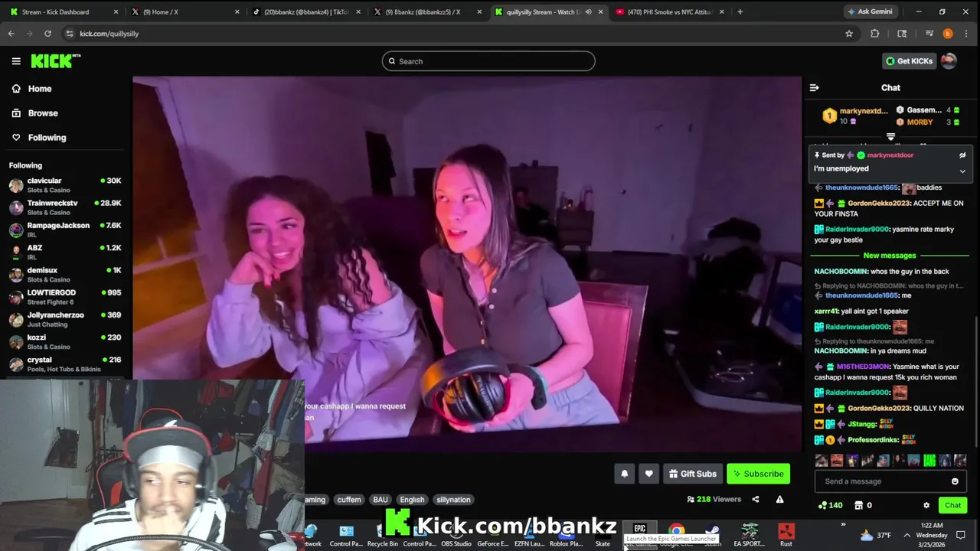Viewport: 980px width, 551px height.
Task: Click Get KICKs button
Action: pyautogui.click(x=909, y=61)
